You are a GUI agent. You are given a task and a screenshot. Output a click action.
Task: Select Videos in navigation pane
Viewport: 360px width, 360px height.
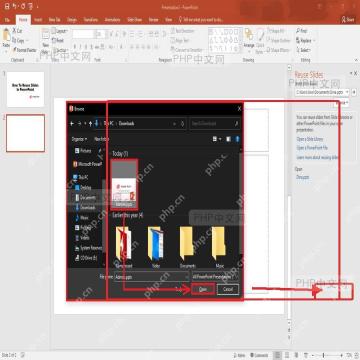(82, 238)
